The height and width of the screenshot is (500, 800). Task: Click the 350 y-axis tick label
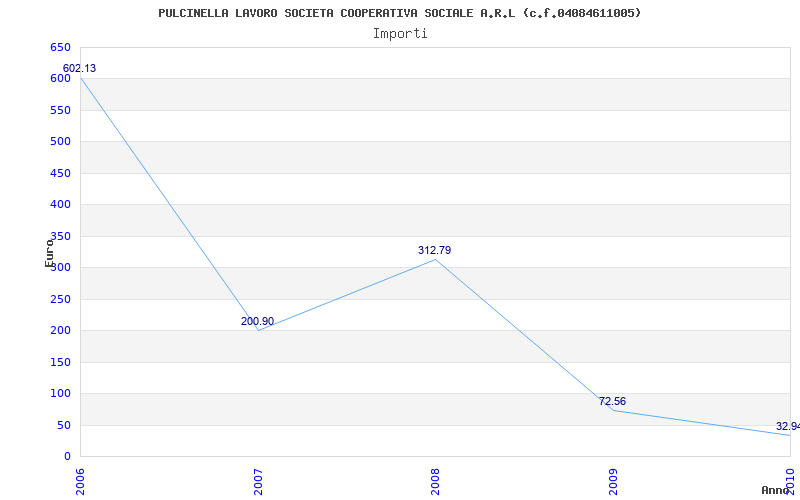(60, 236)
